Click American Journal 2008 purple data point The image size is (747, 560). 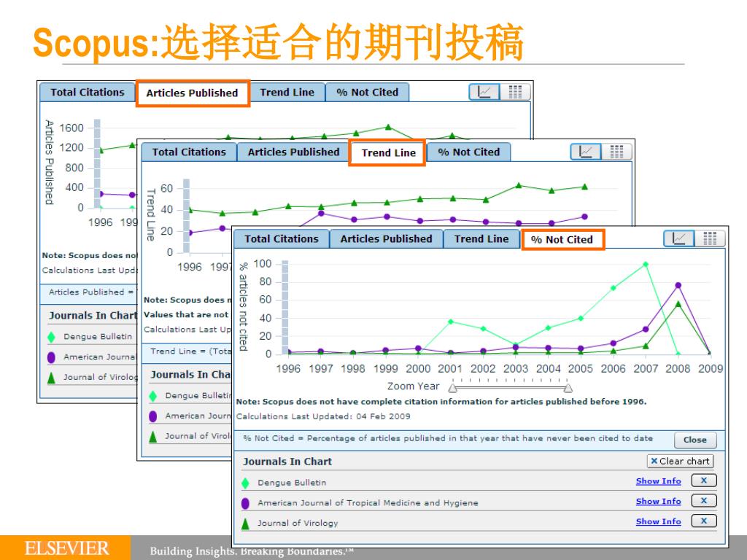tap(678, 285)
